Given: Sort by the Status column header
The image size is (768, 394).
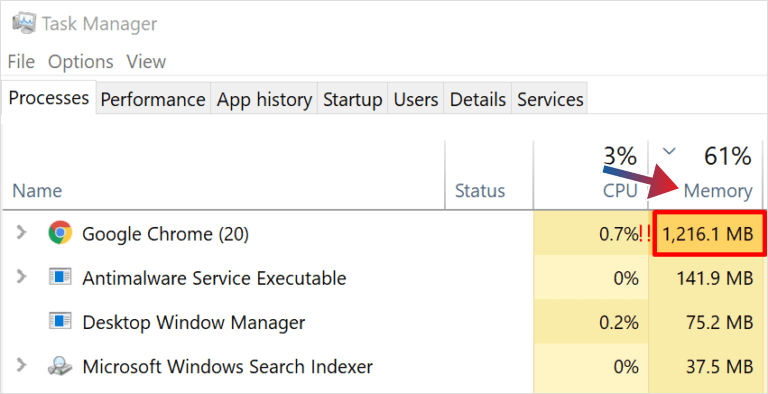Looking at the screenshot, I should pyautogui.click(x=480, y=191).
